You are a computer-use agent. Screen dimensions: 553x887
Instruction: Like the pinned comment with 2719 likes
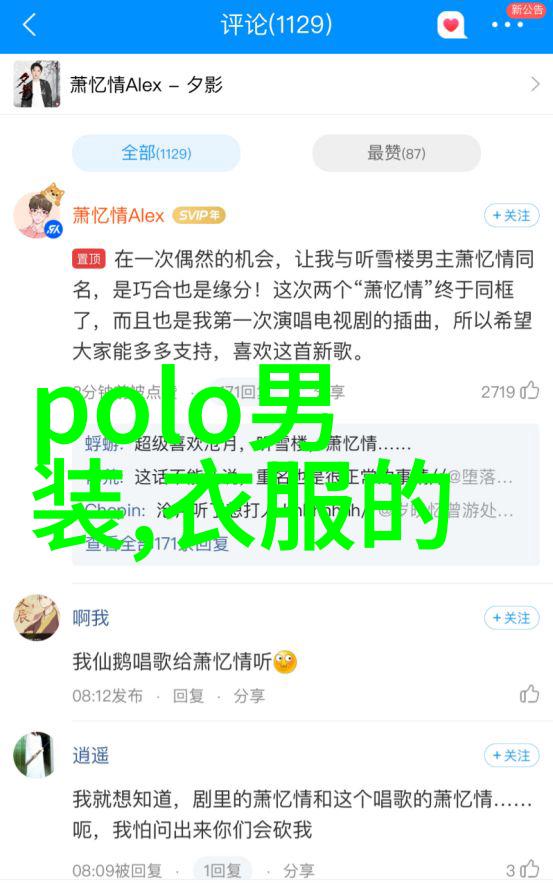pyautogui.click(x=530, y=391)
